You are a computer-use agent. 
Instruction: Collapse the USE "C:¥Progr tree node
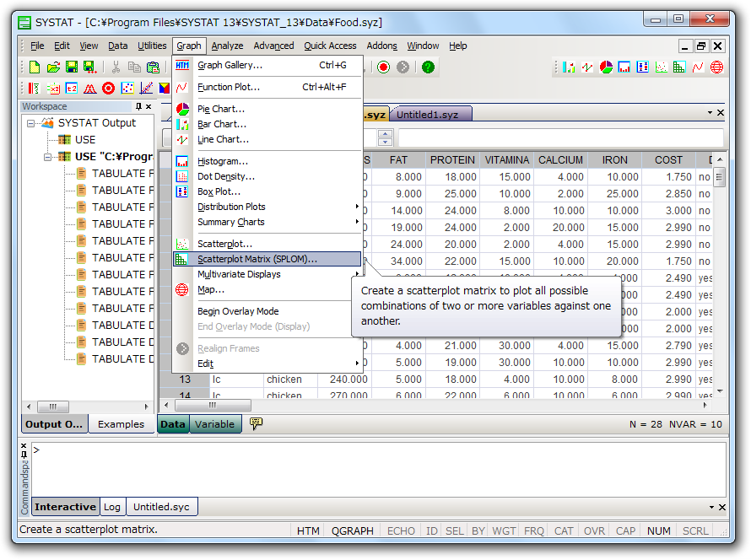click(x=47, y=157)
